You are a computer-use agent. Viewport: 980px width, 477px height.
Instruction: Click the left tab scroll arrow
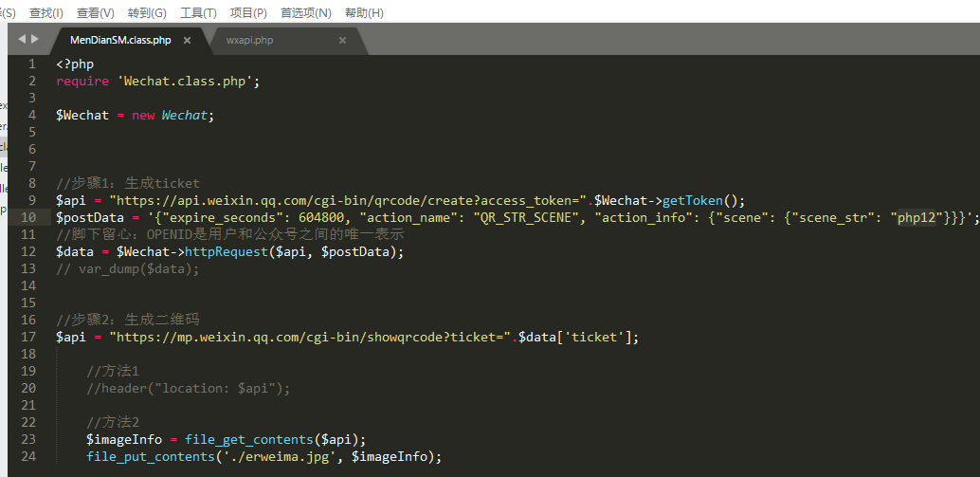[x=23, y=39]
